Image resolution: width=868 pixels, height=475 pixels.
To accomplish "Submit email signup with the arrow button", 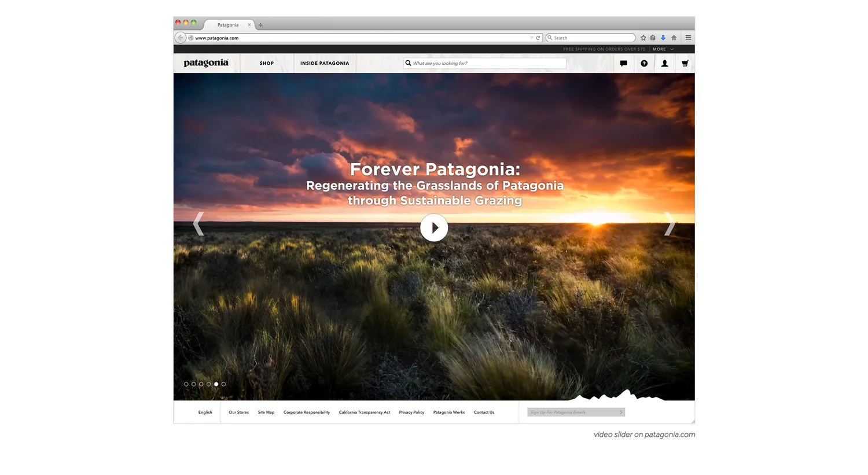I will pyautogui.click(x=621, y=413).
